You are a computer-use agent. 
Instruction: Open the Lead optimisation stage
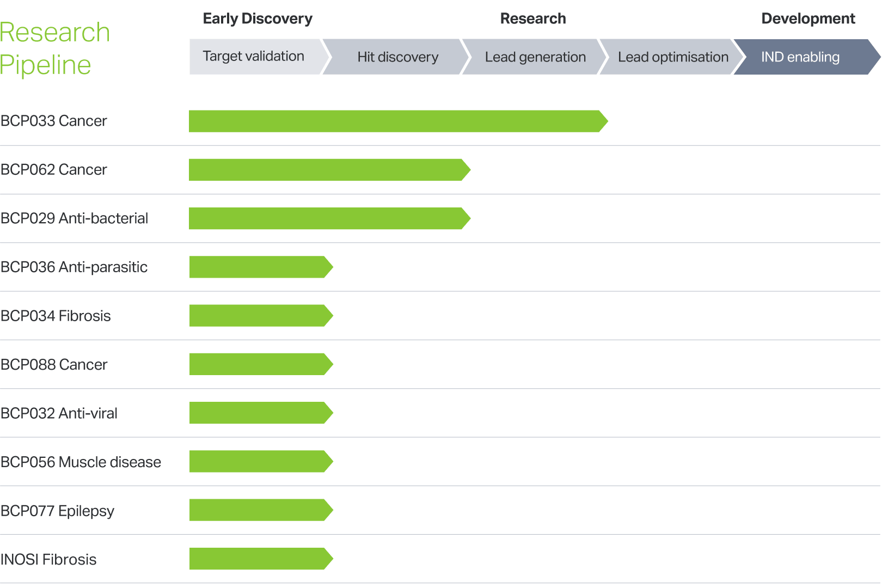(x=673, y=57)
